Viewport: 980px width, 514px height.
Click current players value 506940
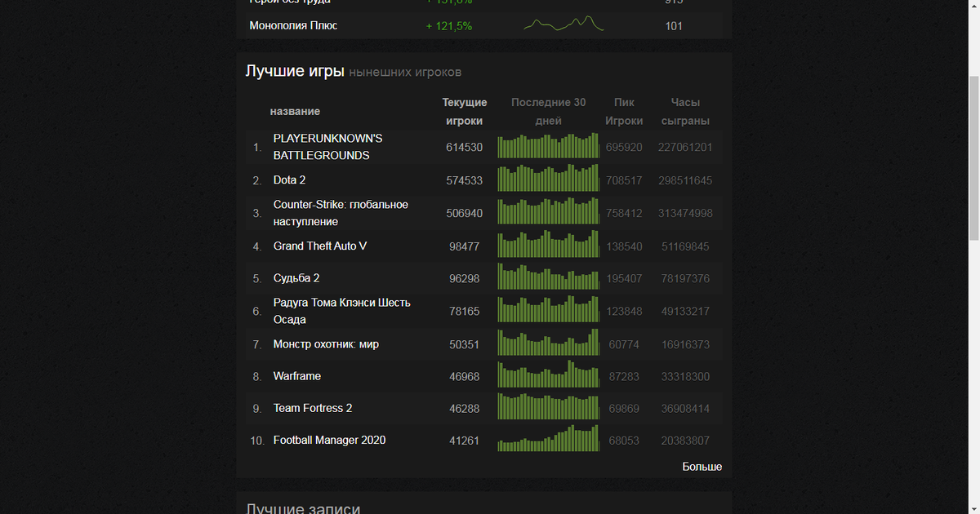(465, 213)
